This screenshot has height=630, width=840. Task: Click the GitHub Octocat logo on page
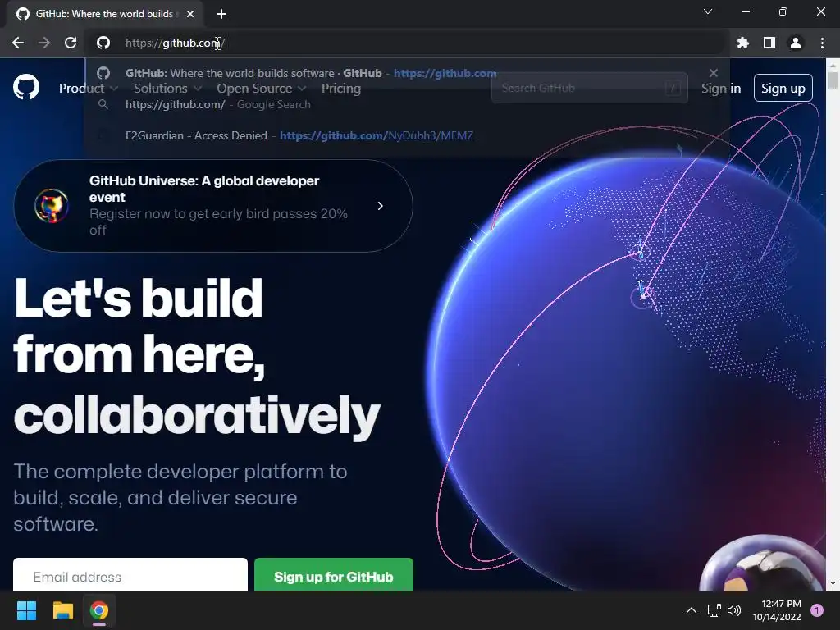pyautogui.click(x=26, y=88)
